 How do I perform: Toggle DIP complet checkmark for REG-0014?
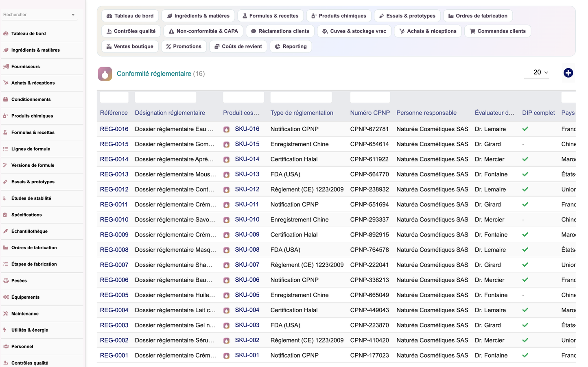(525, 159)
